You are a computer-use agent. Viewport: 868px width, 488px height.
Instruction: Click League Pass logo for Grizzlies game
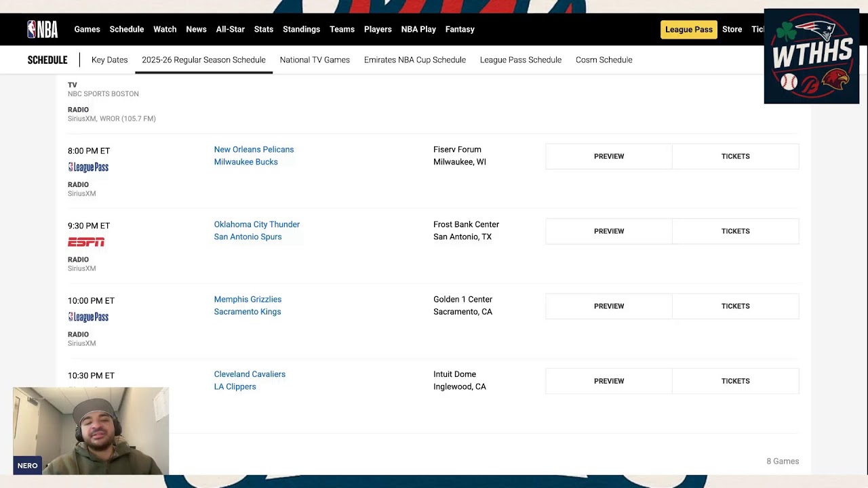[x=88, y=317]
